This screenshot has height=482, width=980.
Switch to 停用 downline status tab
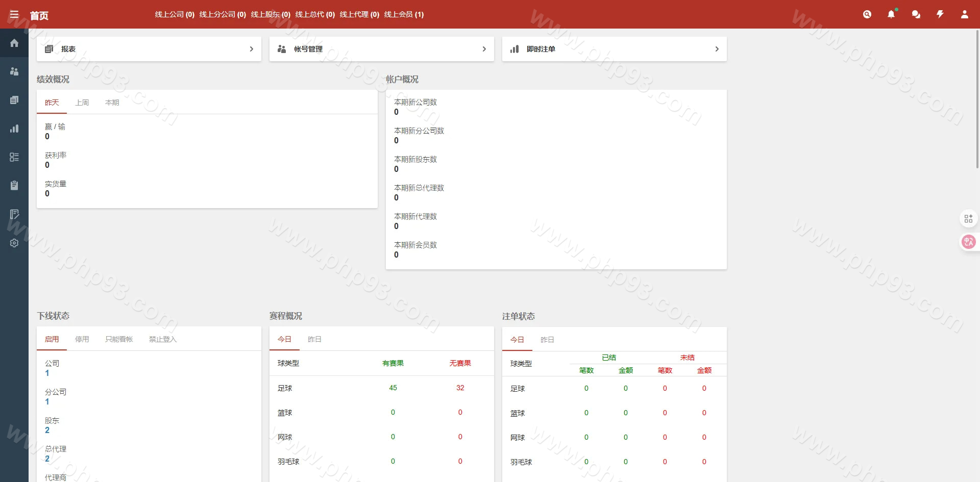pos(82,339)
